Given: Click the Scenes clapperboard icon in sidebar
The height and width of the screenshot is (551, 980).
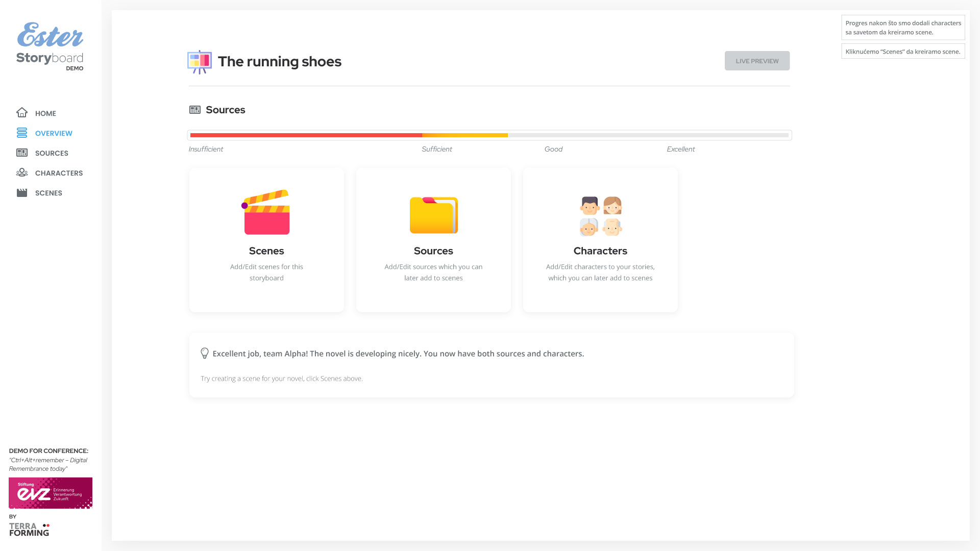Looking at the screenshot, I should pos(22,193).
